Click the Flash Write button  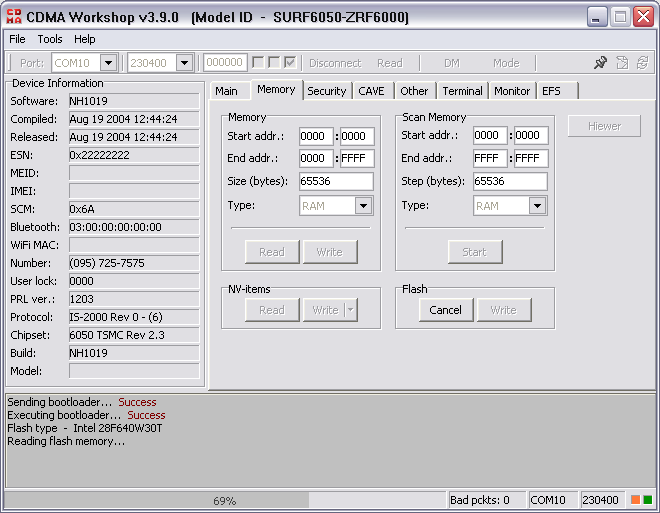[504, 310]
